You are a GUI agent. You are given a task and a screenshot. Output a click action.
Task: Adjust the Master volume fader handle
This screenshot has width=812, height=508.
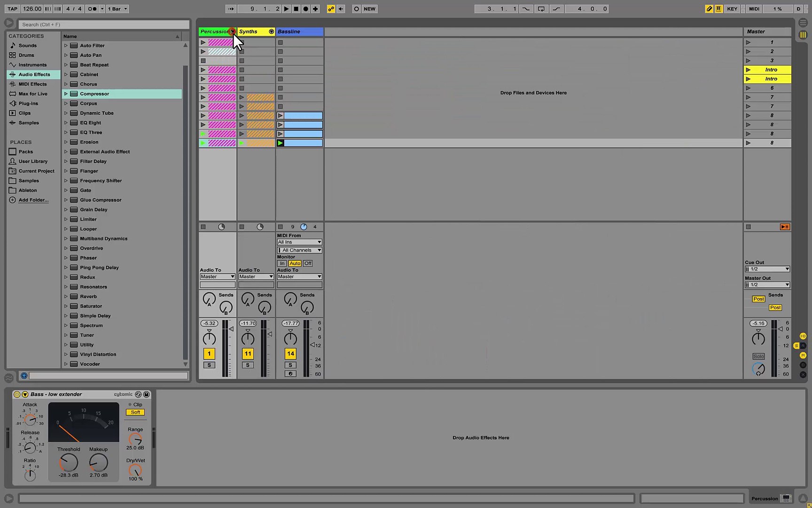pos(780,329)
